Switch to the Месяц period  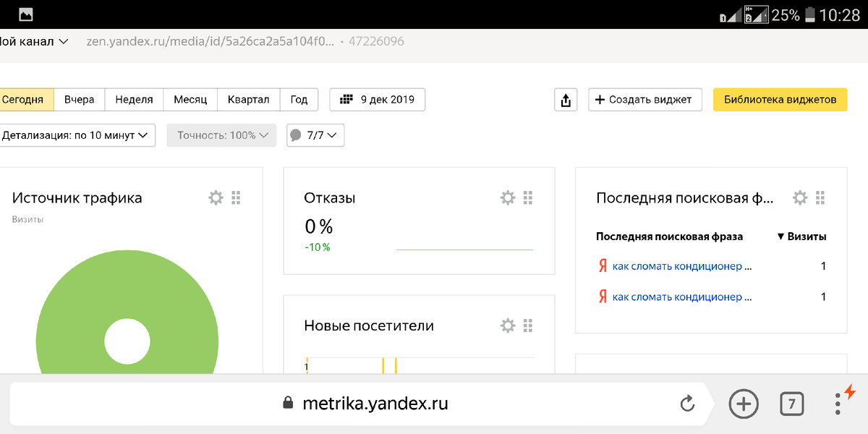(190, 100)
